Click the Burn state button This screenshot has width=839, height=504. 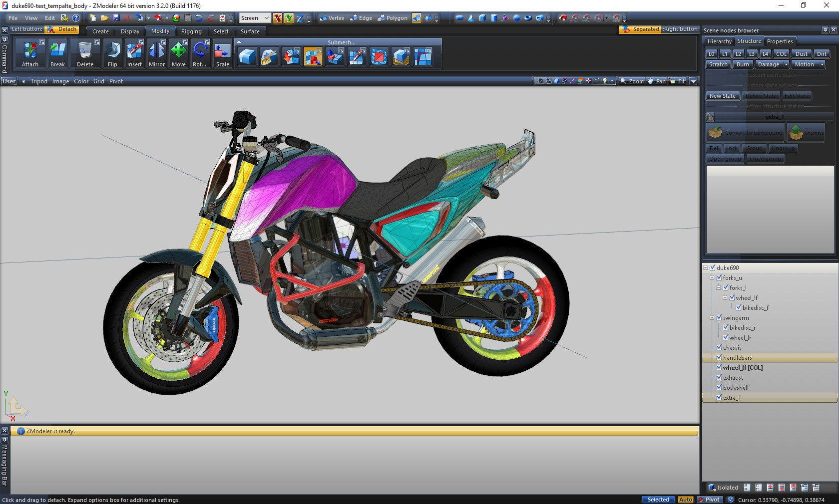point(743,64)
